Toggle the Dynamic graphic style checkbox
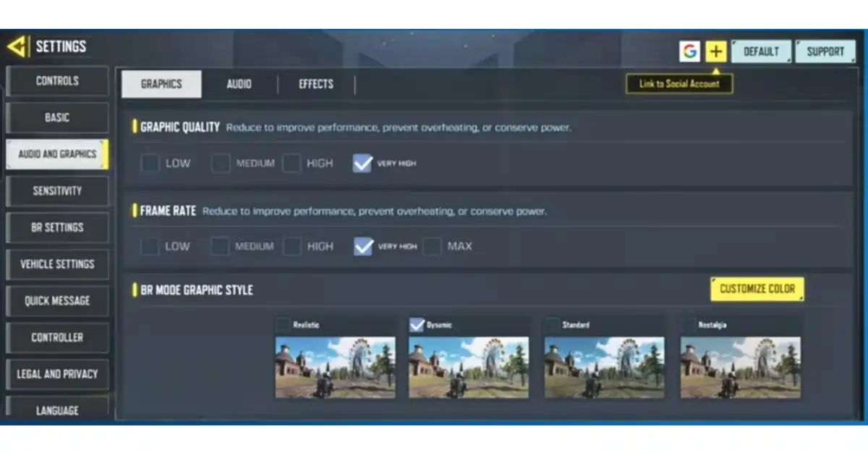The width and height of the screenshot is (868, 454). point(417,325)
